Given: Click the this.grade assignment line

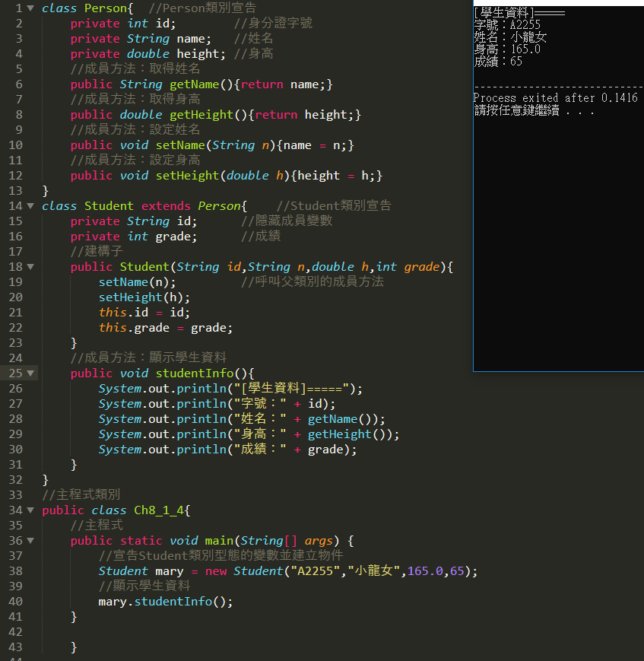Looking at the screenshot, I should [x=165, y=328].
